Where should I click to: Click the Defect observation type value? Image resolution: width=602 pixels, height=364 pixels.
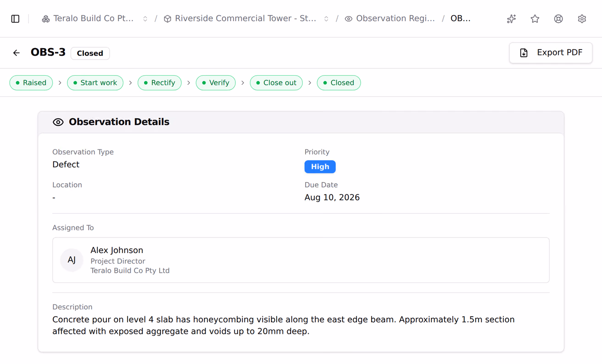pyautogui.click(x=66, y=165)
